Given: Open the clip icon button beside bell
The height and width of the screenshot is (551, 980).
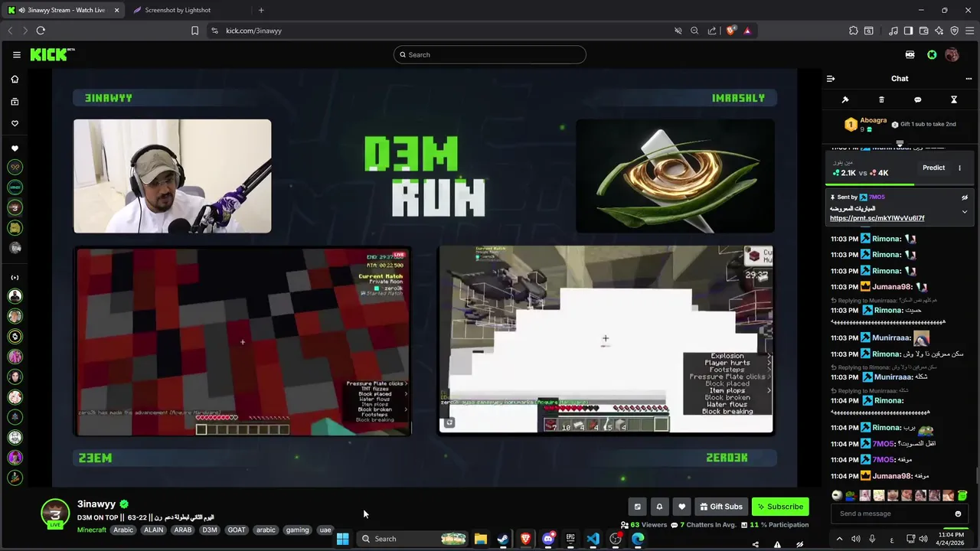Looking at the screenshot, I should point(637,507).
